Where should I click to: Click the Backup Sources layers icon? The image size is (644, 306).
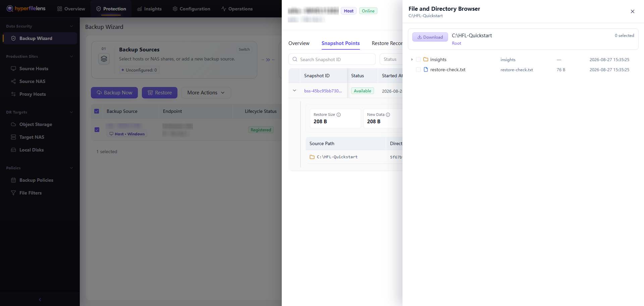pyautogui.click(x=104, y=59)
